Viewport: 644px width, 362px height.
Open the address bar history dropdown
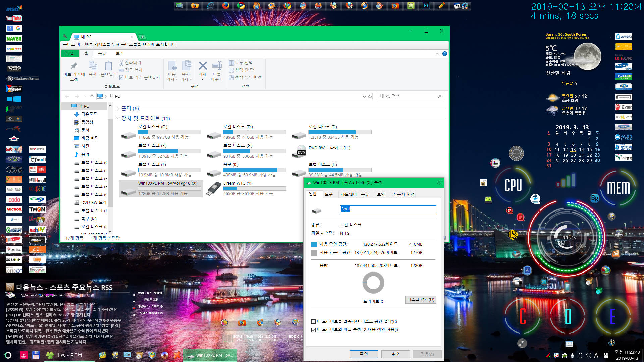point(364,96)
